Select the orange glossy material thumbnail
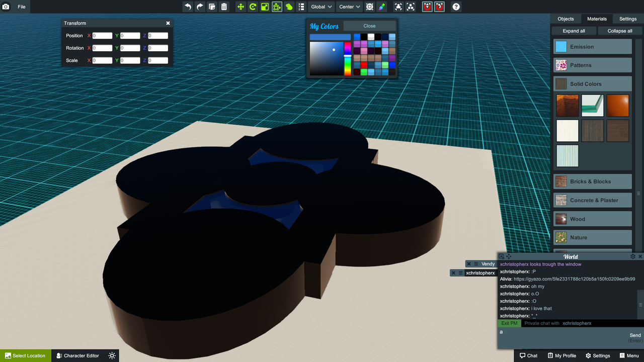644x362 pixels. (618, 106)
